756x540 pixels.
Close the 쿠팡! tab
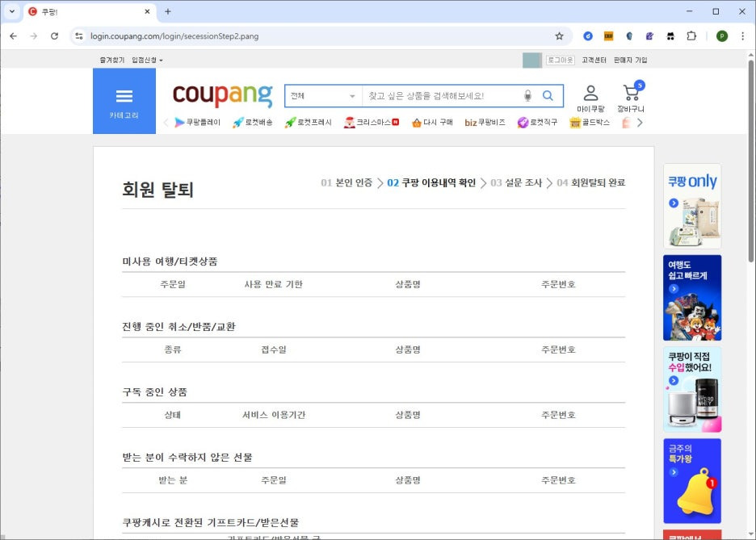click(x=147, y=11)
